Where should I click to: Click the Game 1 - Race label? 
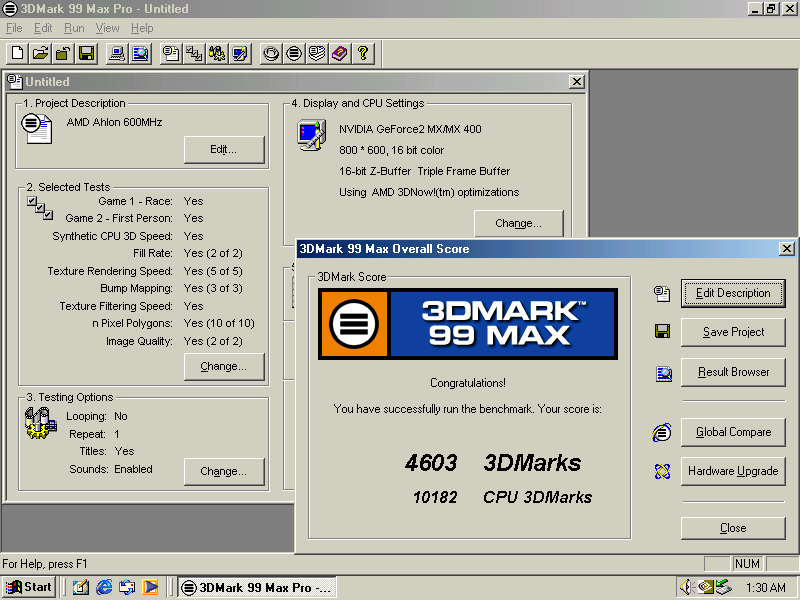(135, 202)
